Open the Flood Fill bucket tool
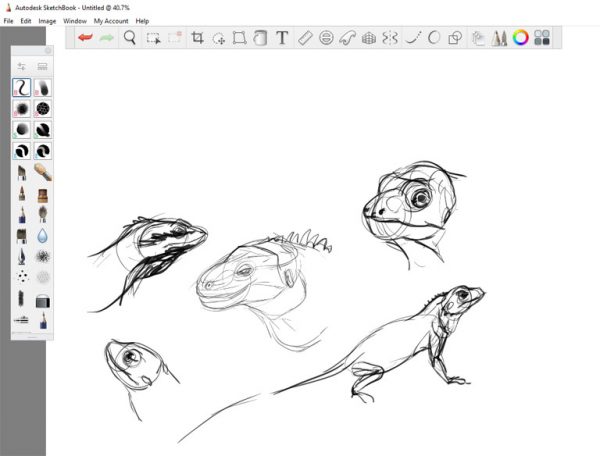The height and width of the screenshot is (456, 600). pos(260,38)
